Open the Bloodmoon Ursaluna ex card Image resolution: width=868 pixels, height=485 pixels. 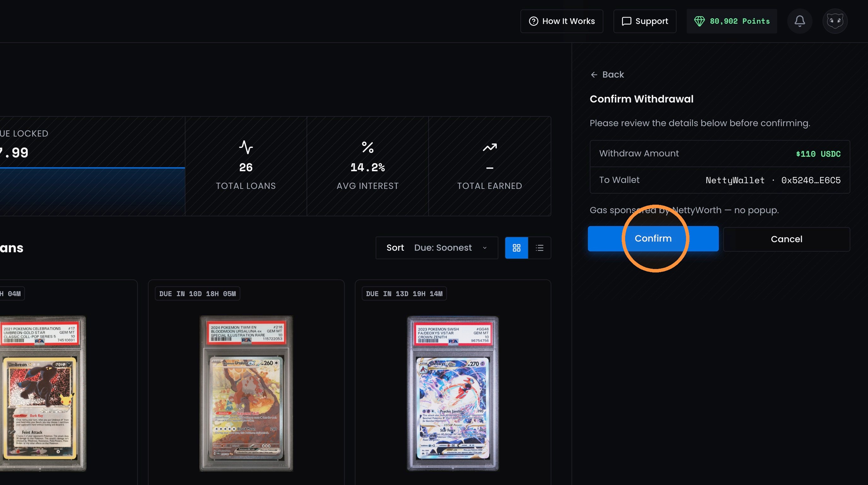pos(246,393)
